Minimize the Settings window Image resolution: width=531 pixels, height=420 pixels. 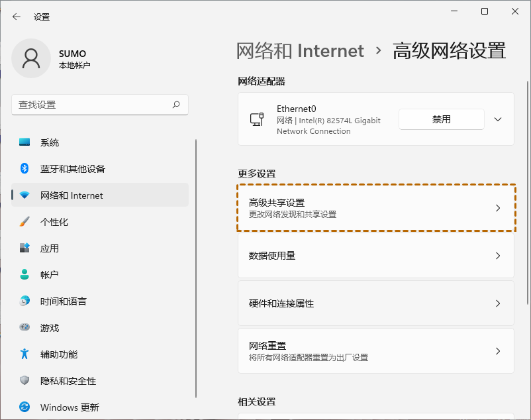pos(454,11)
